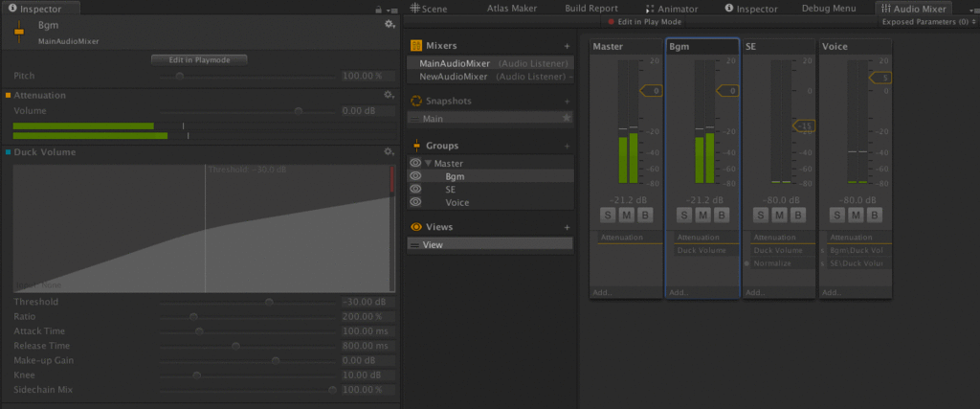
Task: Click the Threshold value field -30.00 dB
Action: (368, 302)
